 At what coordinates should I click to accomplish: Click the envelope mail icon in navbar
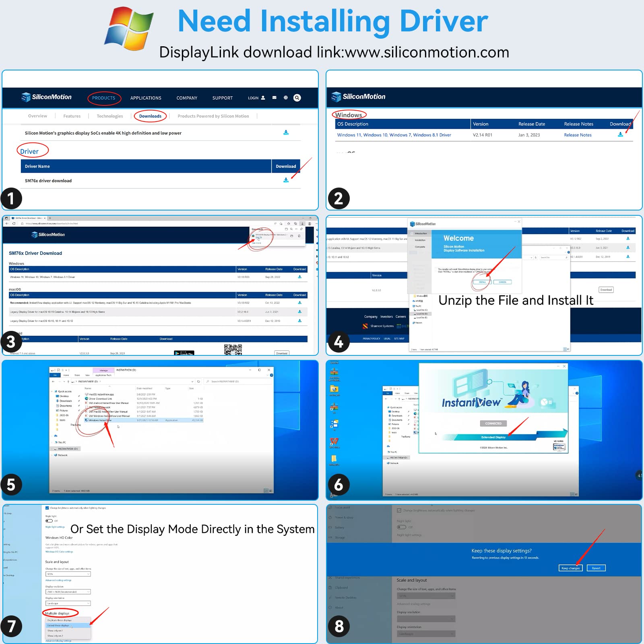pyautogui.click(x=275, y=98)
